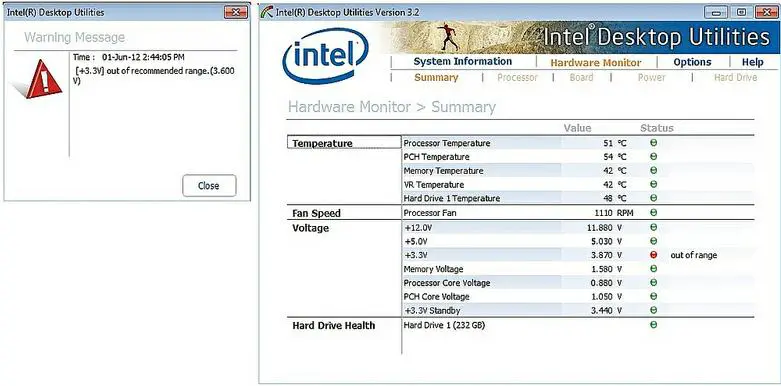Image resolution: width=781 pixels, height=386 pixels.
Task: Click the 'out of range' status text
Action: pos(694,255)
